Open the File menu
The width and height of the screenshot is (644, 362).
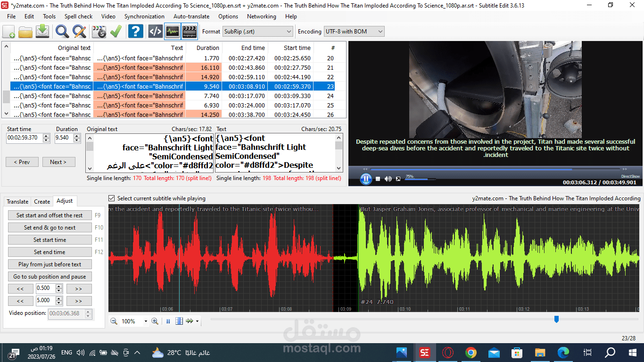[11, 16]
